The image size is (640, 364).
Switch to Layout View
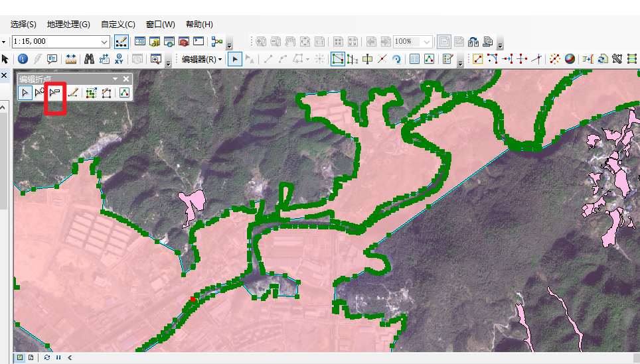31,357
